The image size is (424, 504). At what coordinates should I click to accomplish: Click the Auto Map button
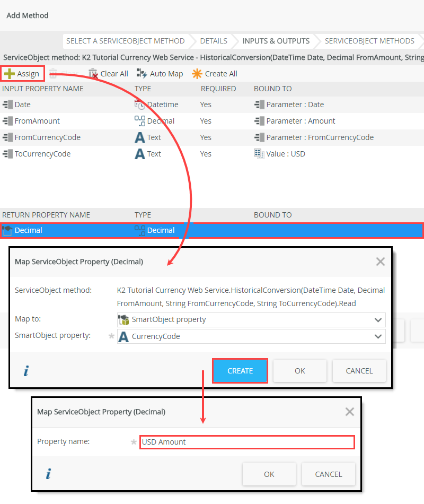click(x=160, y=74)
